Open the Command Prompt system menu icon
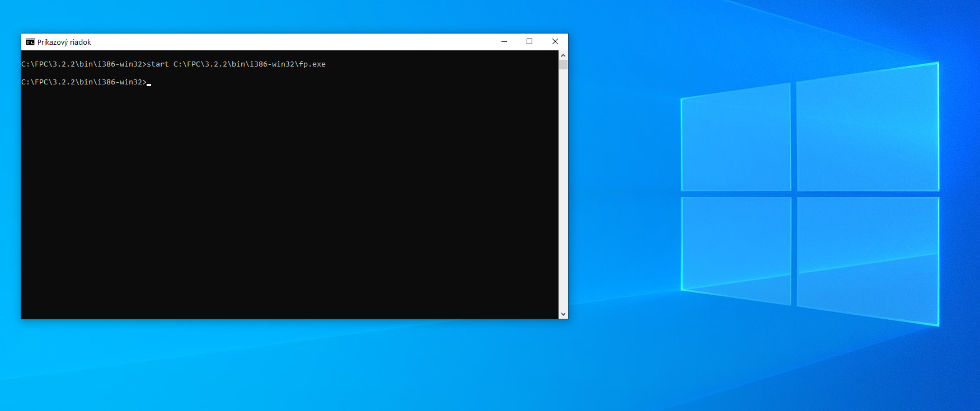Viewport: 980px width, 411px height. (30, 42)
